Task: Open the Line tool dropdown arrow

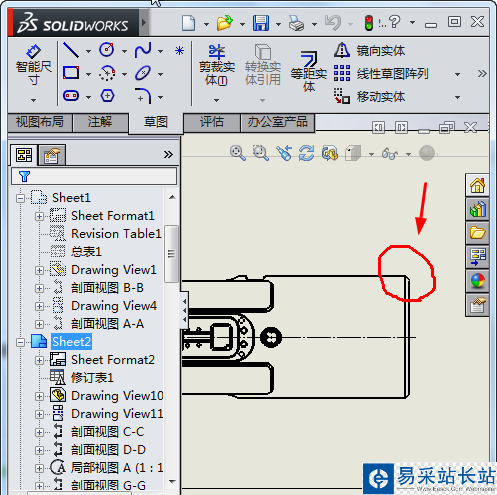Action: click(x=88, y=51)
